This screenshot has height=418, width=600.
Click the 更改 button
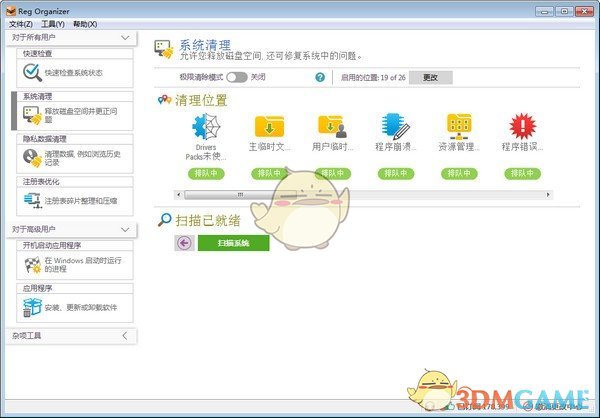click(x=430, y=77)
